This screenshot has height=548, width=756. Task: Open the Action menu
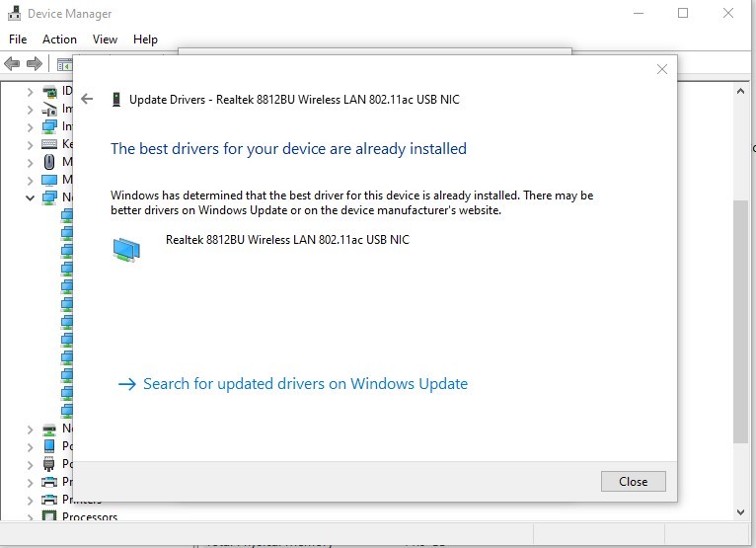(x=59, y=39)
